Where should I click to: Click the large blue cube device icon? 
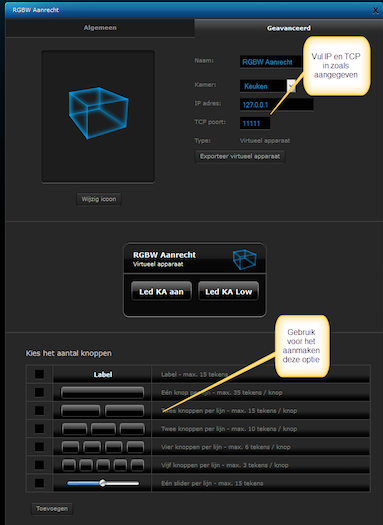pyautogui.click(x=98, y=113)
